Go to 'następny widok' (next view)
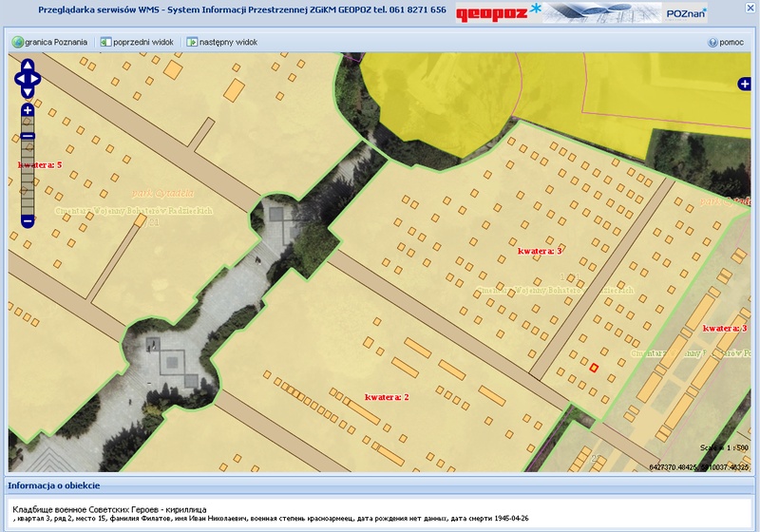The image size is (760, 532). [x=222, y=43]
